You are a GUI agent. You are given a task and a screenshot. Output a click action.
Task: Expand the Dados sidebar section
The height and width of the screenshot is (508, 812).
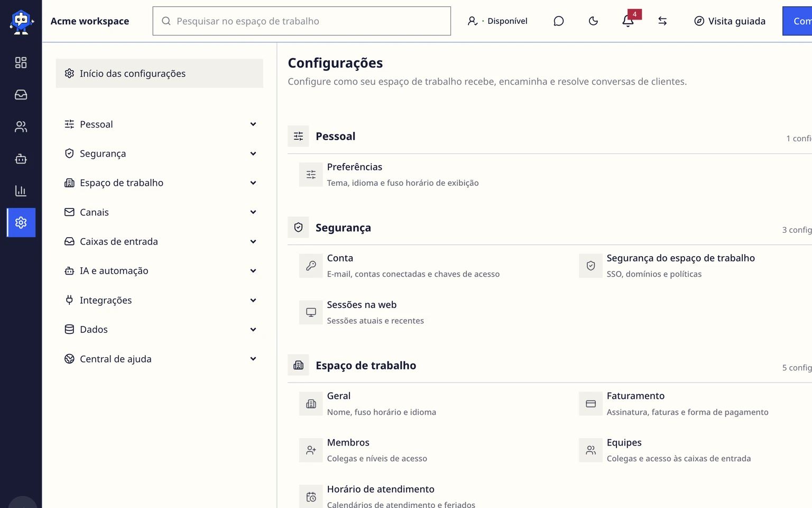point(159,330)
